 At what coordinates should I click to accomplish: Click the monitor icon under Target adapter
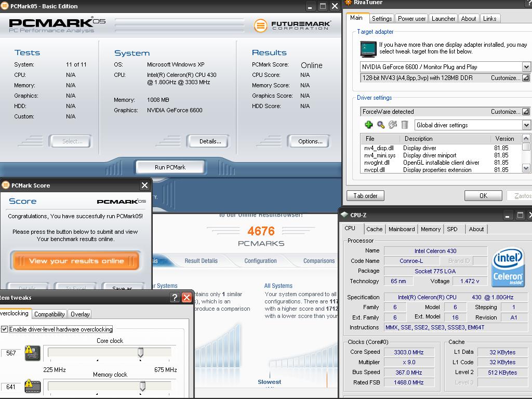(x=368, y=49)
